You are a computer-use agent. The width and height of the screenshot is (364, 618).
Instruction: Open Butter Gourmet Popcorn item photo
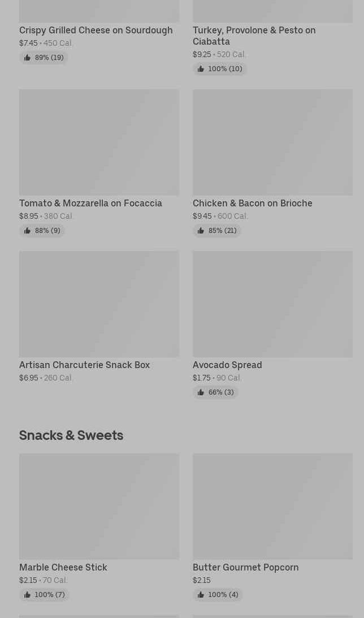tap(272, 507)
